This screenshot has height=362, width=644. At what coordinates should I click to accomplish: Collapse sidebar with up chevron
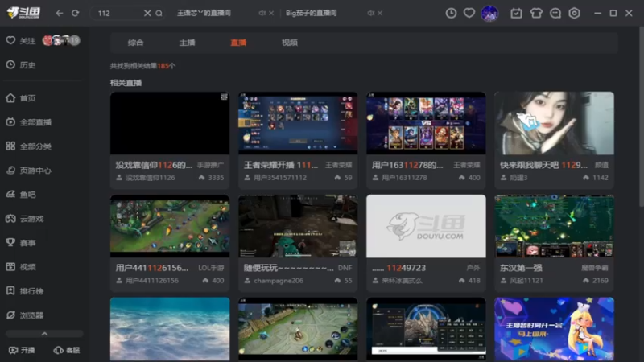pyautogui.click(x=44, y=334)
